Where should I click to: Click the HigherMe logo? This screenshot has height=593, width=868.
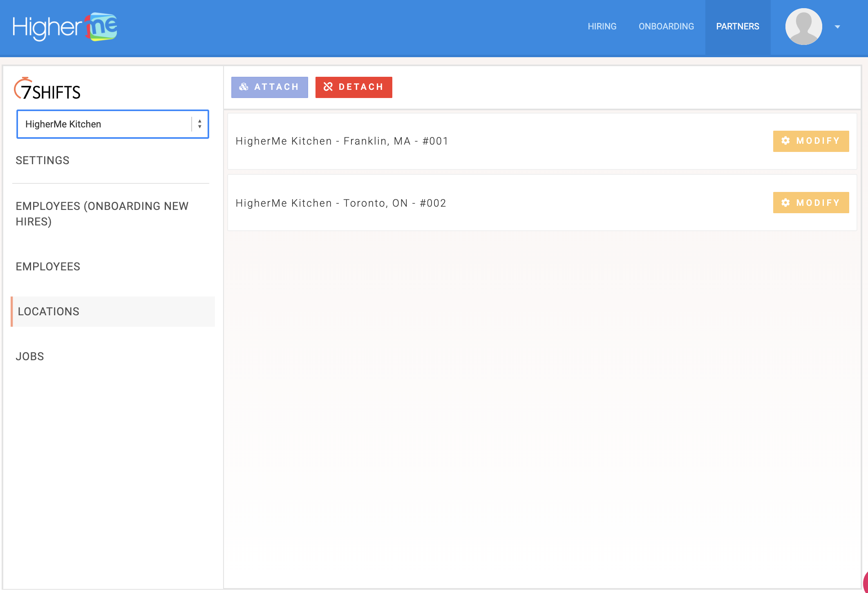[65, 27]
